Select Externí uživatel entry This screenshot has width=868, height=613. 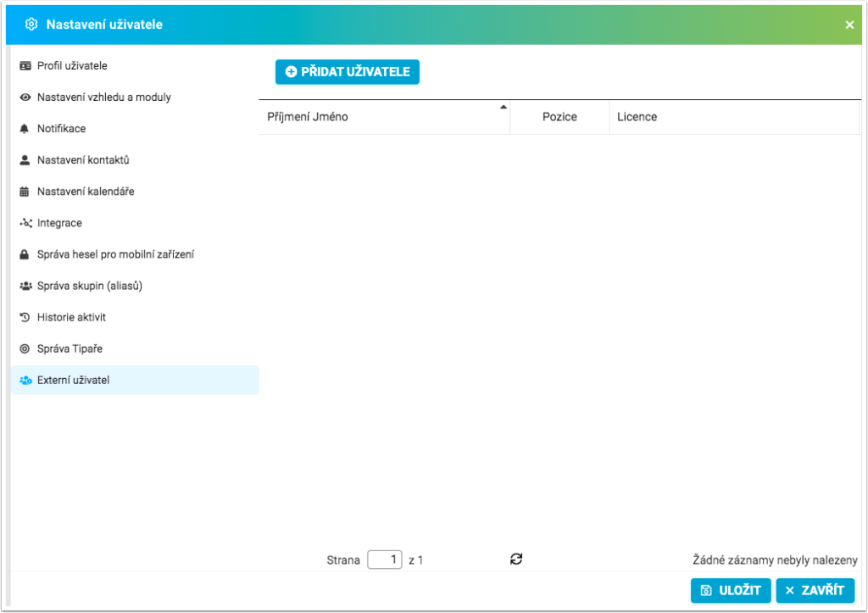coord(135,381)
